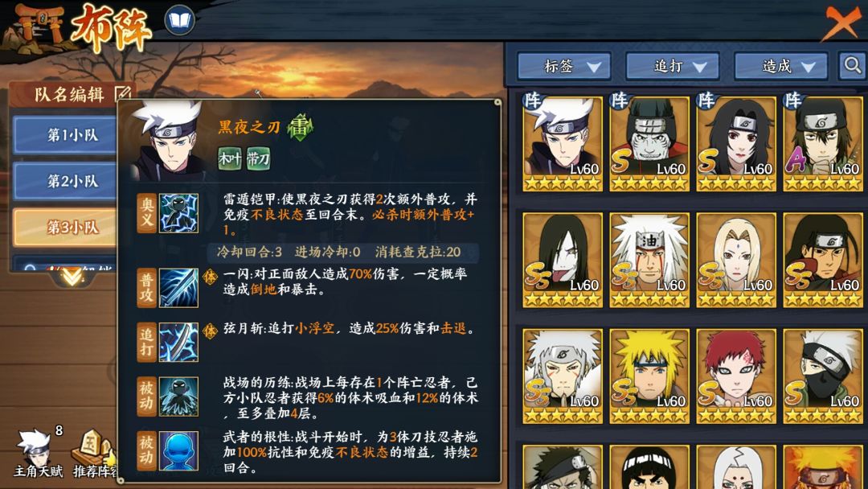Tap the blue silhouette 被动 skill icon
This screenshot has height=489, width=868.
point(178,450)
